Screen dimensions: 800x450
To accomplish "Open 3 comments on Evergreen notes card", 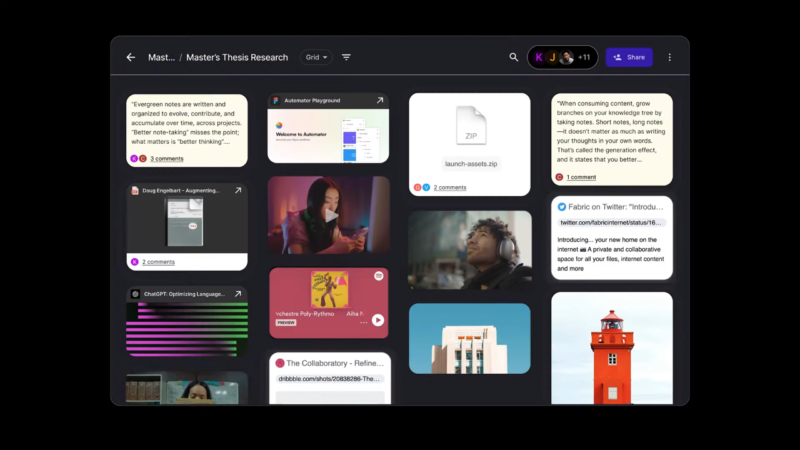I will pyautogui.click(x=166, y=159).
